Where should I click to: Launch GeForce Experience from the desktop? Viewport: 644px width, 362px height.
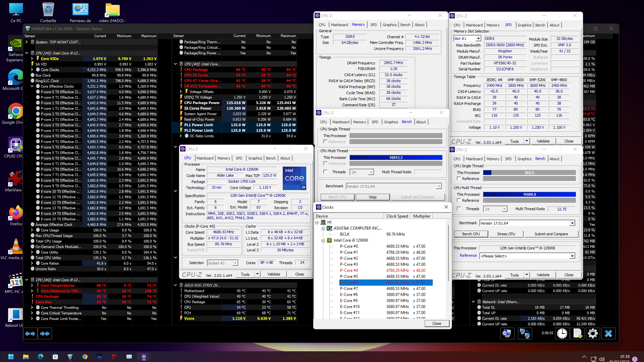tap(15, 49)
